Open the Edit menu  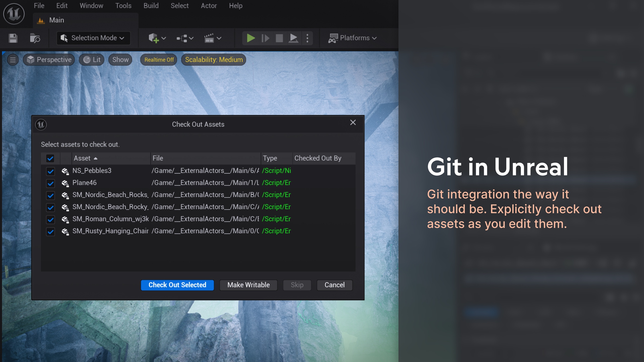(62, 6)
